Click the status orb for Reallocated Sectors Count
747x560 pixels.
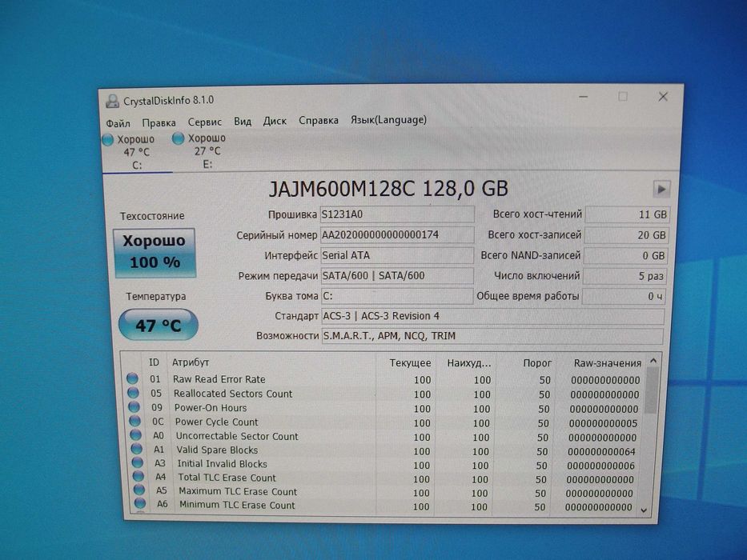pos(133,393)
